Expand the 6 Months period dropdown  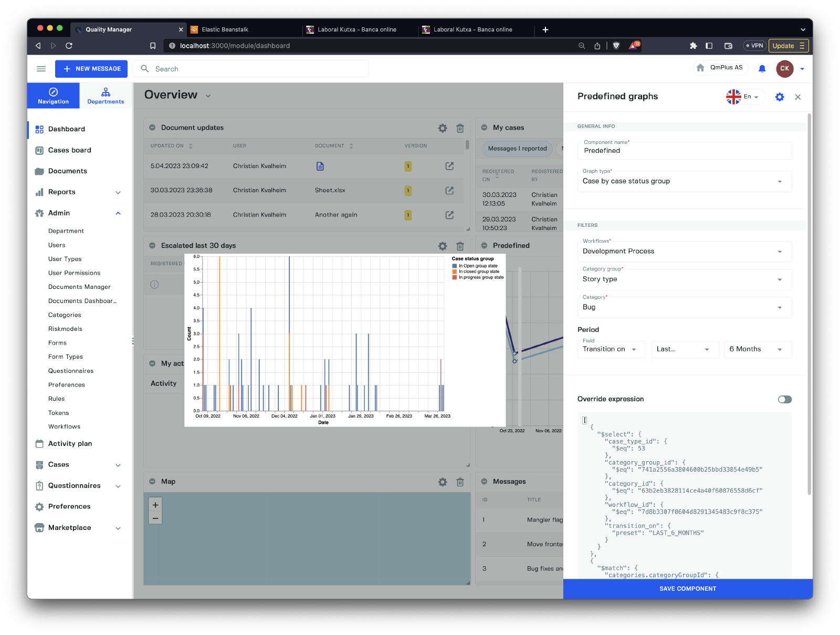click(x=757, y=349)
